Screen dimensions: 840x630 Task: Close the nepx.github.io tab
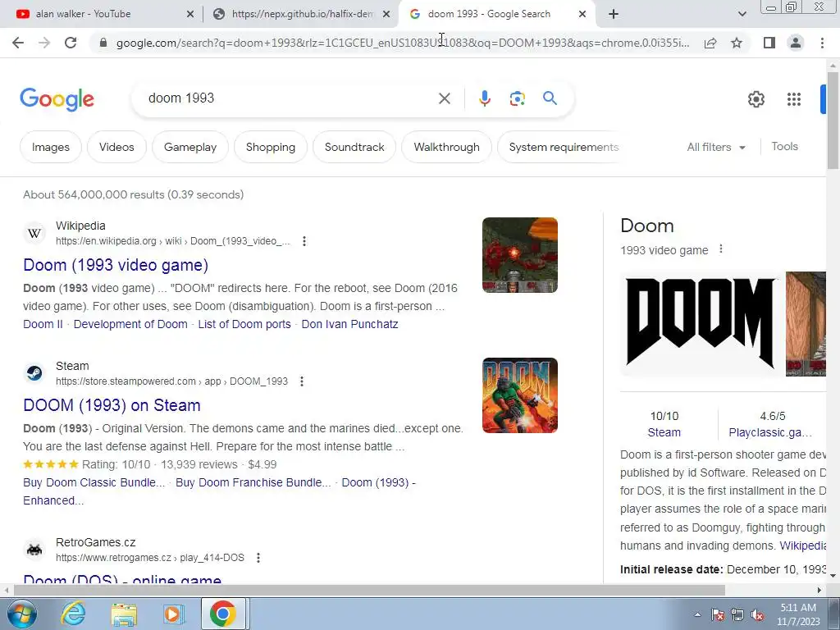[386, 15]
